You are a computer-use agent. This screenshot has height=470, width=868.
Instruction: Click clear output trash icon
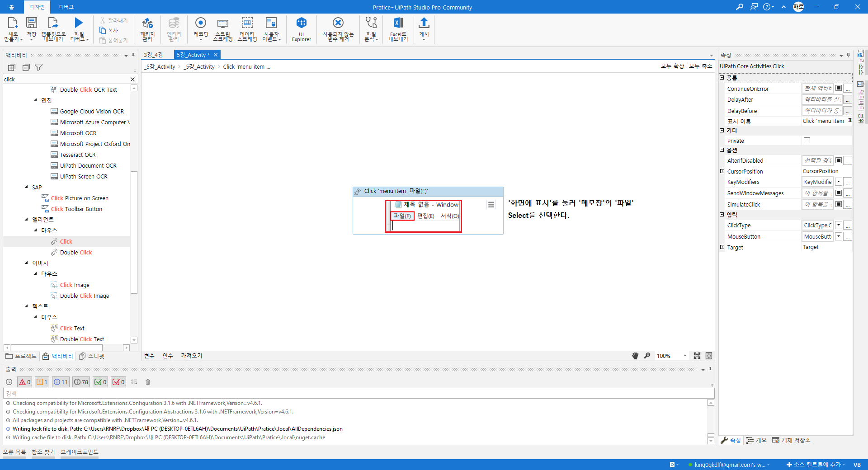(x=148, y=382)
